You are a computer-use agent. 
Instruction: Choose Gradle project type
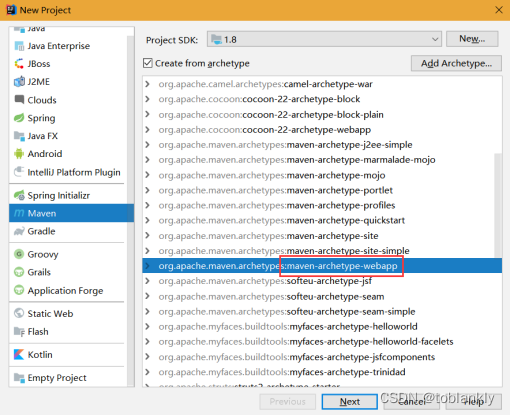click(68, 231)
